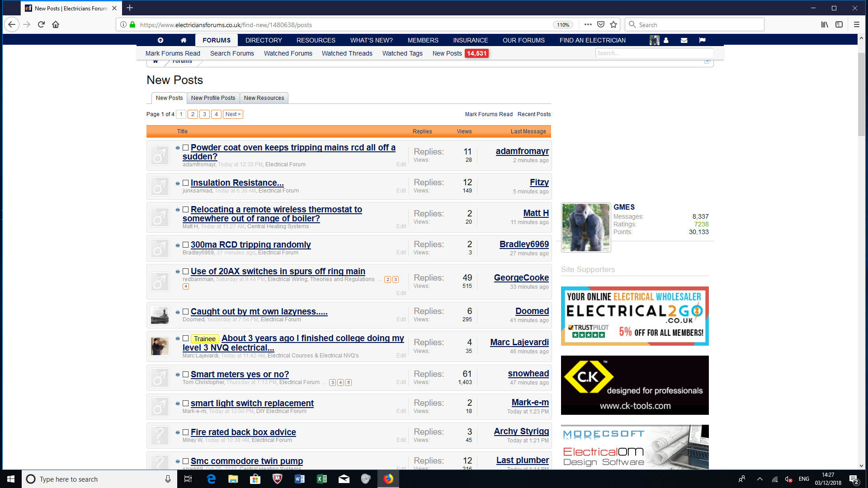Open the RESOURCES nav menu
The height and width of the screenshot is (488, 868).
(316, 40)
